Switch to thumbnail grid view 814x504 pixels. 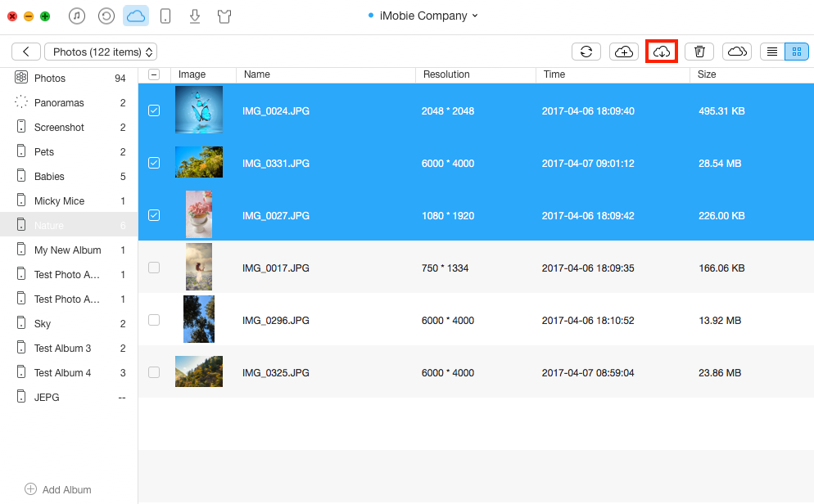point(797,52)
